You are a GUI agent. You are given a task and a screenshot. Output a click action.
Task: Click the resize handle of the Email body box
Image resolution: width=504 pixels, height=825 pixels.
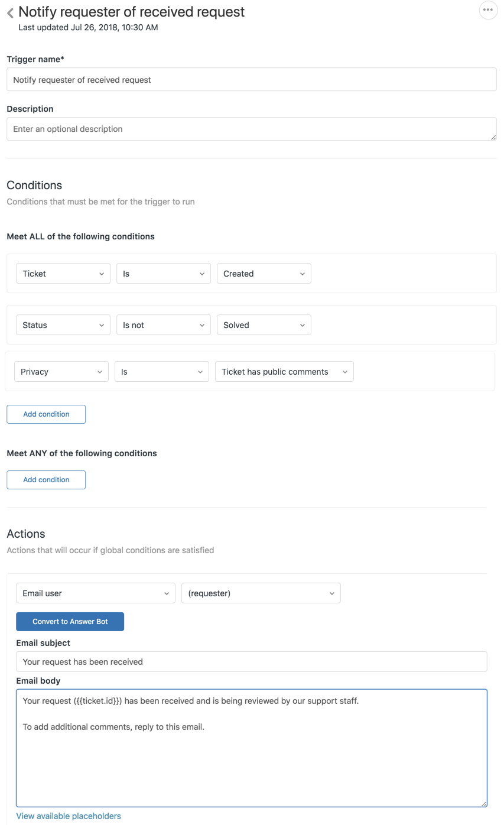click(x=484, y=803)
